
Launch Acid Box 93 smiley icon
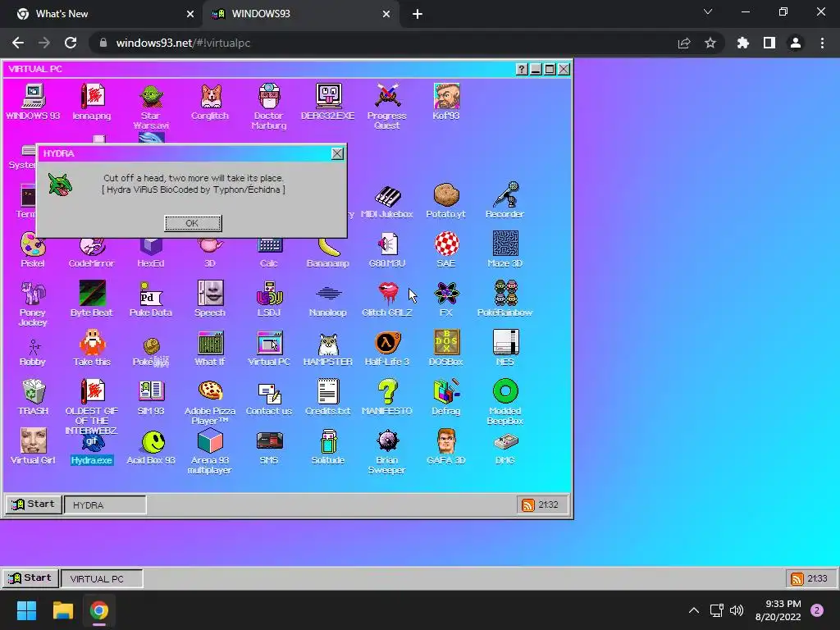(x=152, y=442)
